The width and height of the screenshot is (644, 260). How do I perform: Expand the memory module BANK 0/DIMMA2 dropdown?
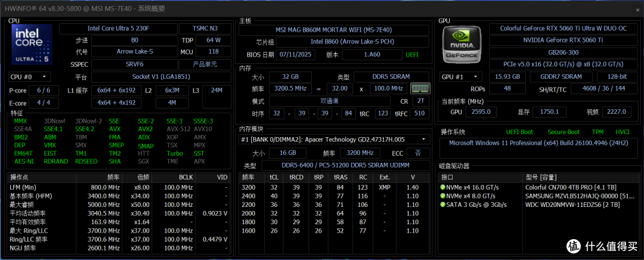335,140
